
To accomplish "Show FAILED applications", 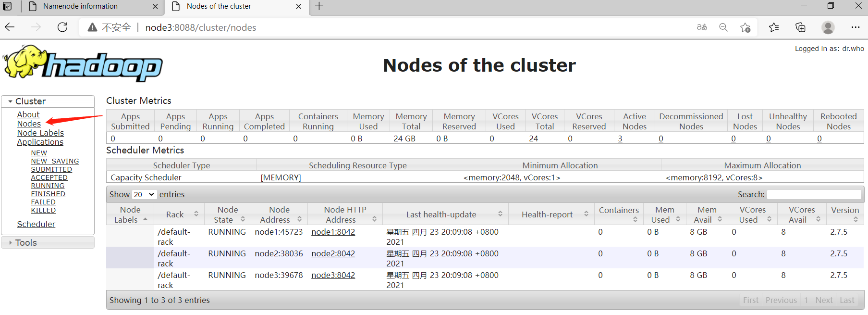I will pos(43,202).
